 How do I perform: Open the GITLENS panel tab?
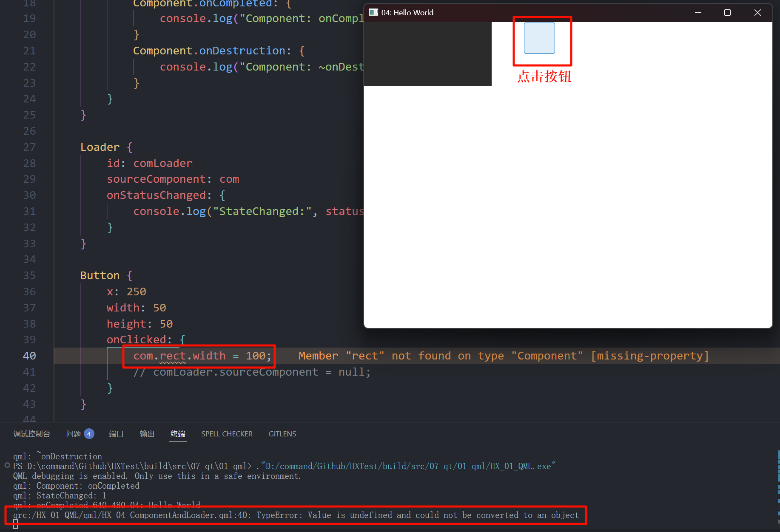282,434
